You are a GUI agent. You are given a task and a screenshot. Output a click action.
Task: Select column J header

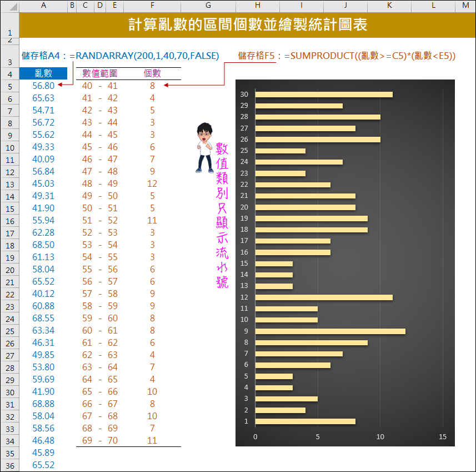coord(345,5)
